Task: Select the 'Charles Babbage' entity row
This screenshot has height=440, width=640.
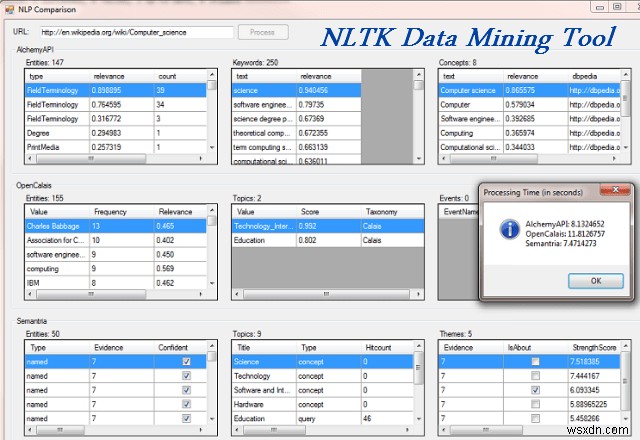Action: (x=116, y=226)
